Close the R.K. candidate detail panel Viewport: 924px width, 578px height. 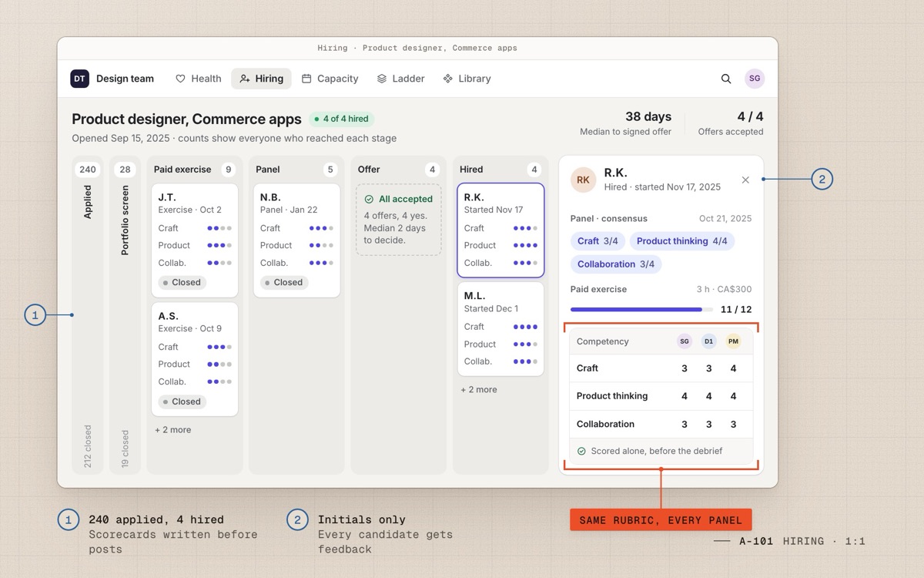[x=745, y=180]
